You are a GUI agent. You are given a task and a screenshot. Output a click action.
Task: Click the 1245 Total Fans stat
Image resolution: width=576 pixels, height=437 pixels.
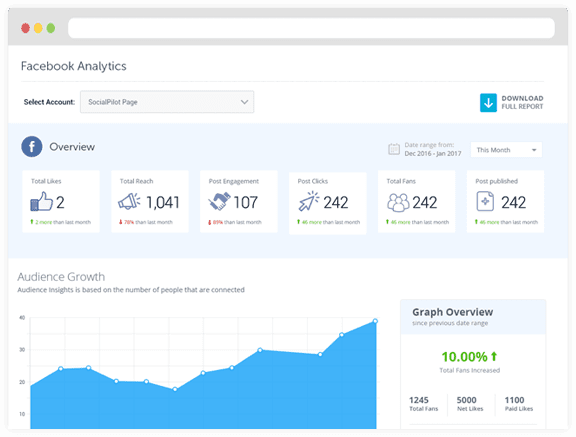coord(423,404)
